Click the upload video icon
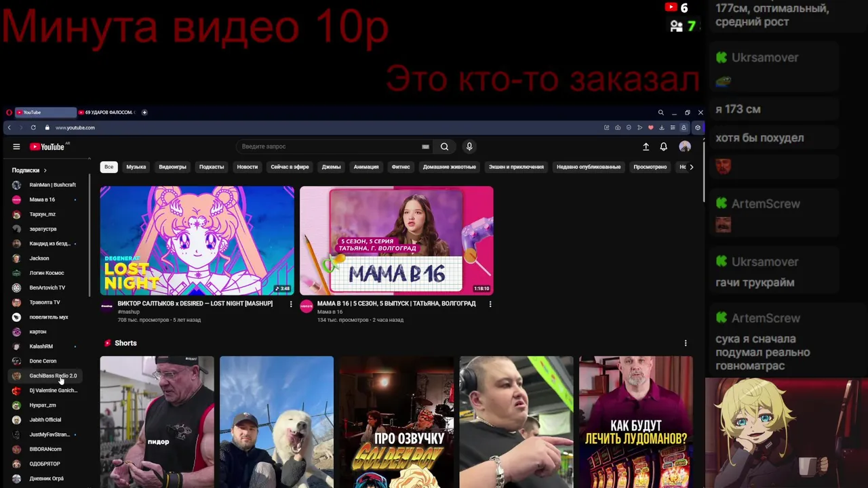This screenshot has height=488, width=868. (646, 146)
